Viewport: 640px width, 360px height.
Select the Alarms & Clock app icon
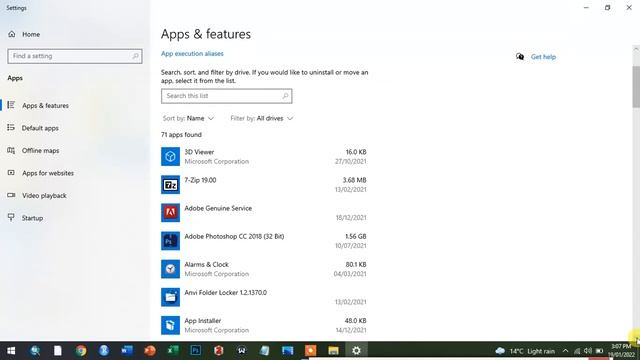[x=170, y=269]
